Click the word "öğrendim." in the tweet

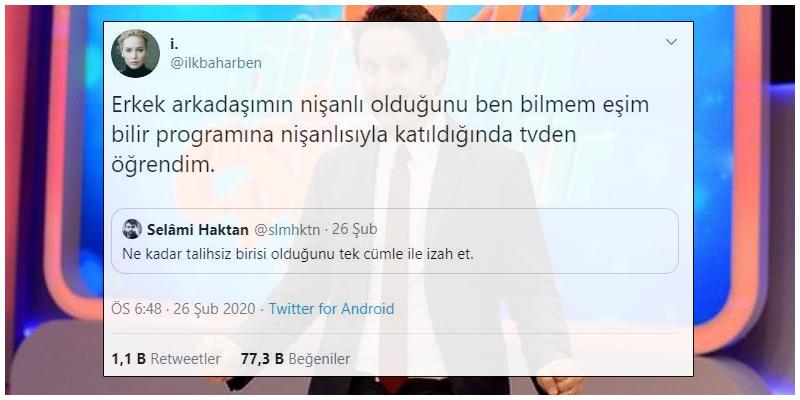click(163, 165)
